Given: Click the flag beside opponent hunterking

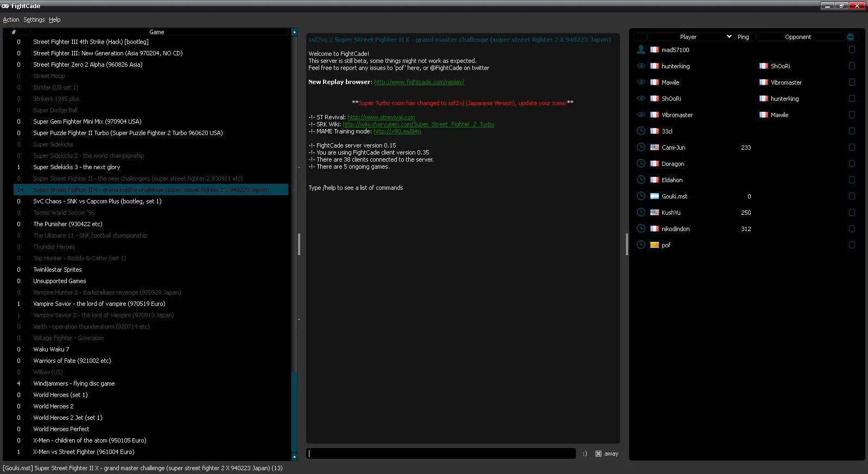Looking at the screenshot, I should (x=764, y=99).
